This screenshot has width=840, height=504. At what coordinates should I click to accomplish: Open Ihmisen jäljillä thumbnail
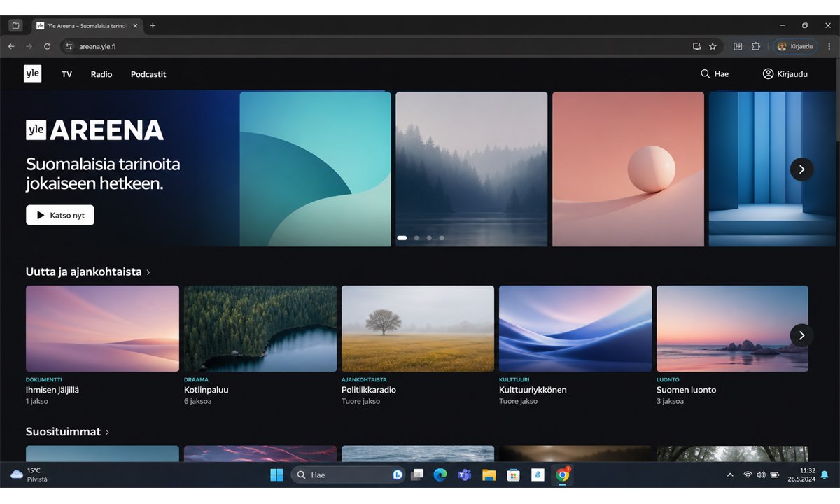pos(102,328)
